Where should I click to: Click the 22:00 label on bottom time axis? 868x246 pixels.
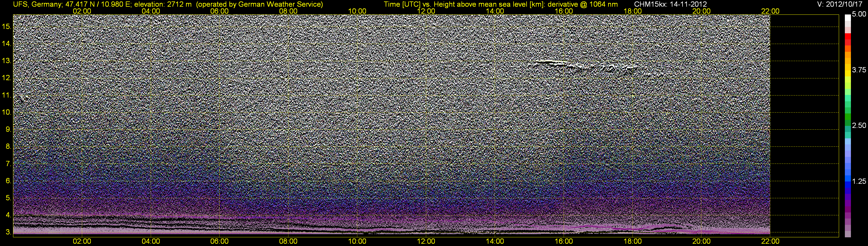770,241
